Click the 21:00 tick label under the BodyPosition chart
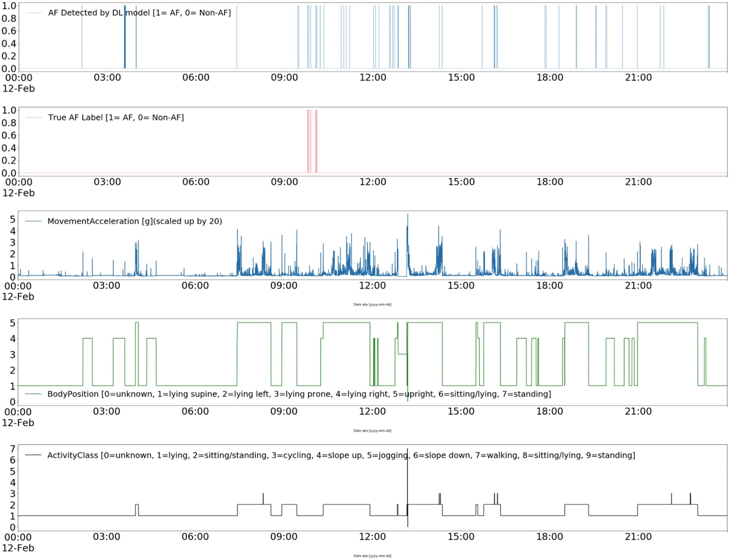Viewport: 731px width, 560px height. click(x=638, y=411)
